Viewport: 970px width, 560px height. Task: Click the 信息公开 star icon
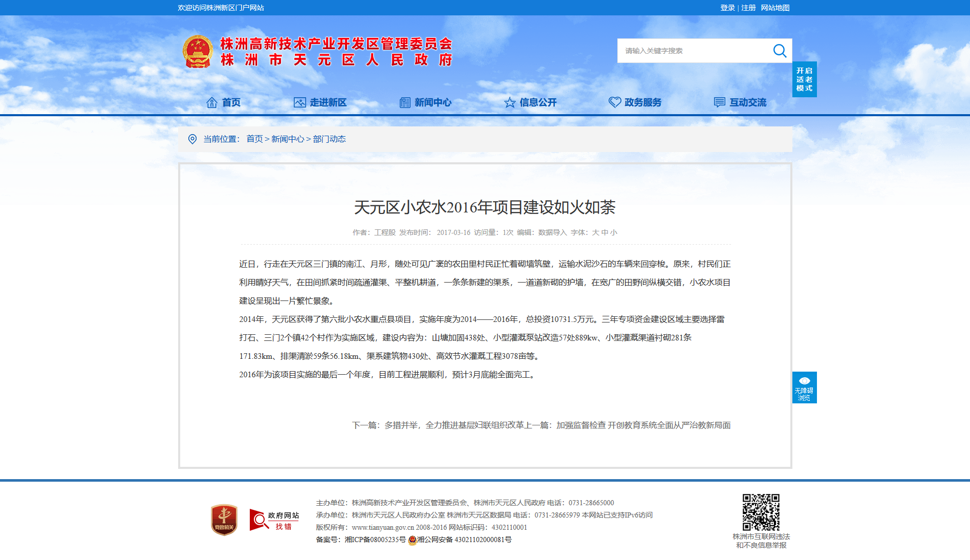(x=510, y=102)
